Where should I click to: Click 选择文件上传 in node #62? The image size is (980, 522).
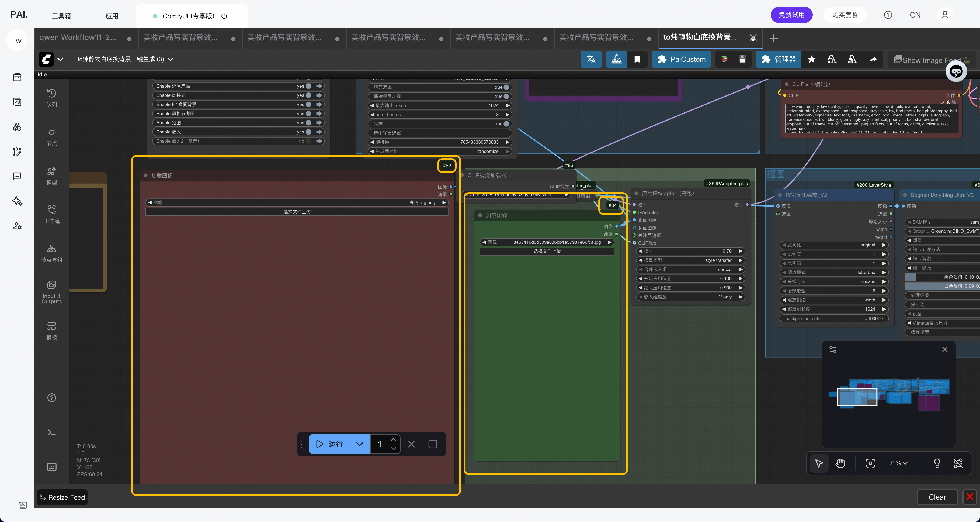pyautogui.click(x=297, y=212)
